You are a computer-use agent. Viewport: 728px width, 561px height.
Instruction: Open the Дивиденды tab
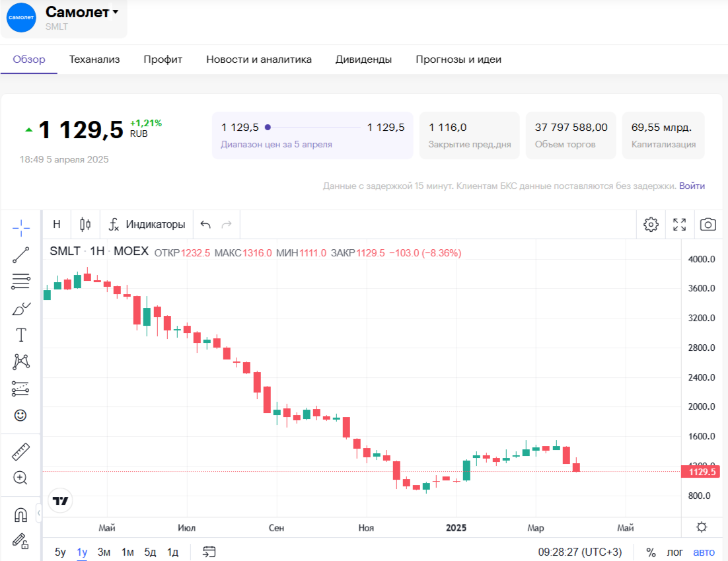pos(363,59)
